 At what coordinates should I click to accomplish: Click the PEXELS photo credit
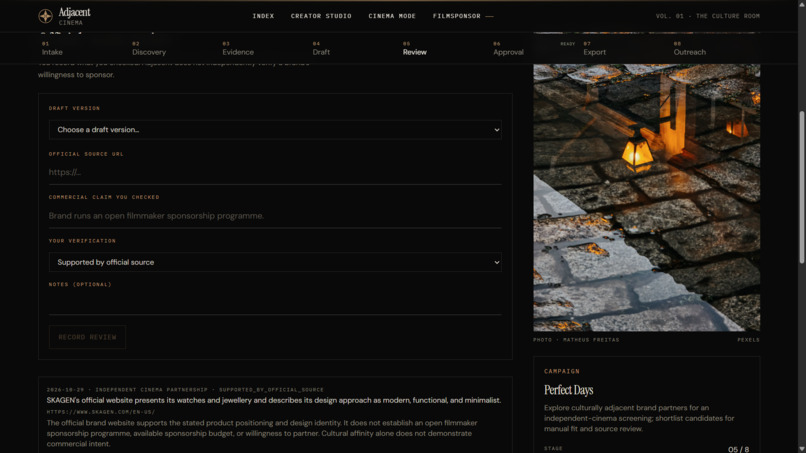[x=748, y=340]
